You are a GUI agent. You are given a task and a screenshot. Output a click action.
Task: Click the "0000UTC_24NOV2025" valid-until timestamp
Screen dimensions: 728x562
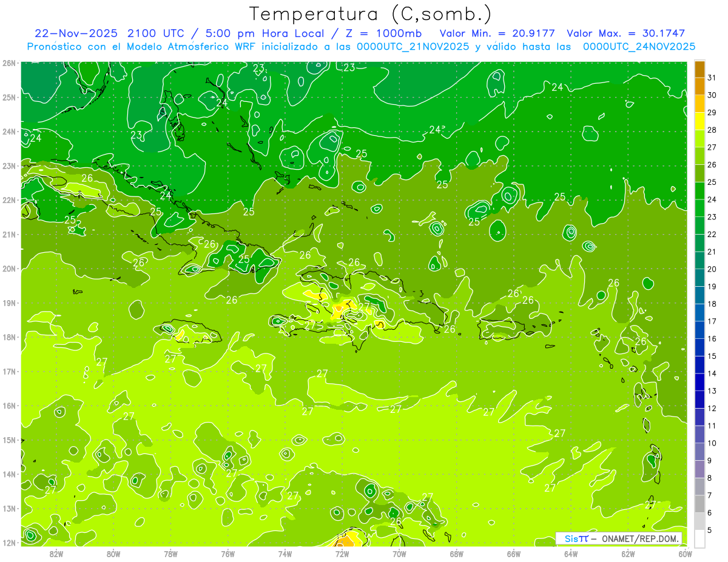(x=639, y=47)
